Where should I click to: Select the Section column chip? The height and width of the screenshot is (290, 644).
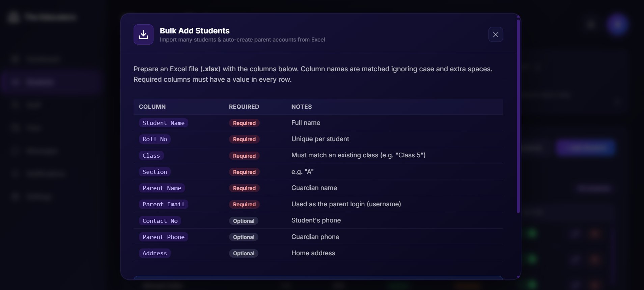(155, 172)
